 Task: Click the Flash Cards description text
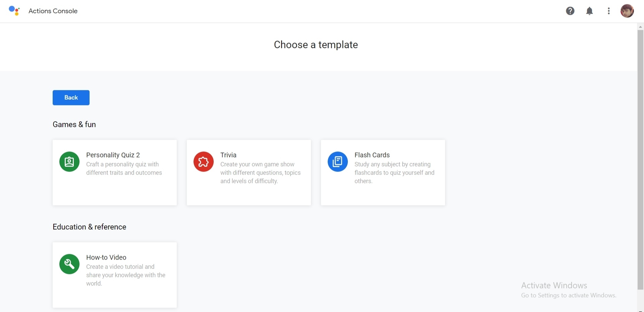coord(394,173)
